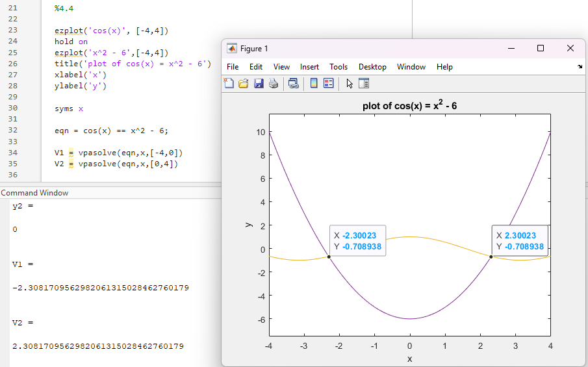Maximize the Figure 1 window
588x367 pixels.
541,49
